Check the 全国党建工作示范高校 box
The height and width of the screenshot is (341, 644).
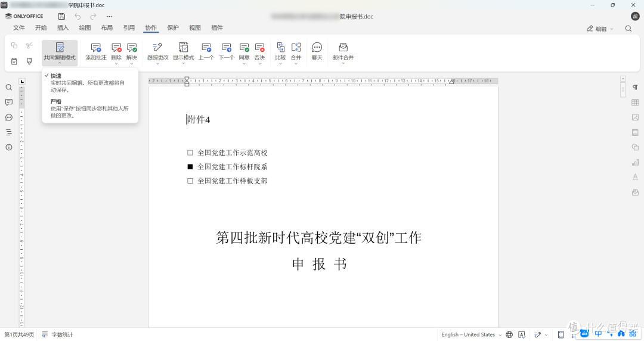[x=190, y=153]
